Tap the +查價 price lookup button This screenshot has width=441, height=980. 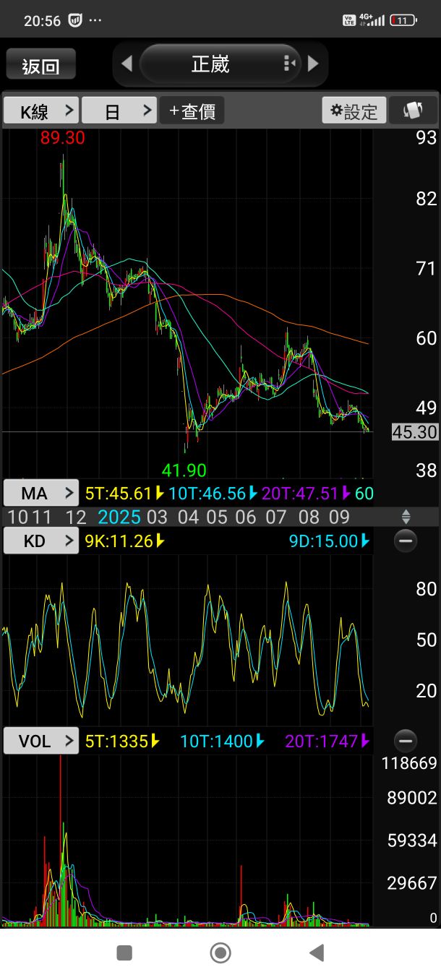(x=192, y=111)
